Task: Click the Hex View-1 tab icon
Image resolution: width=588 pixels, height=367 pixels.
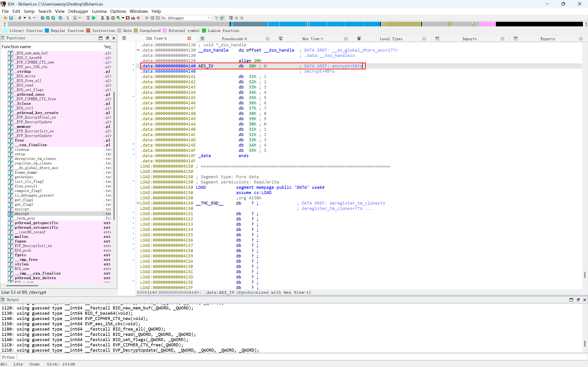Action: (x=281, y=39)
